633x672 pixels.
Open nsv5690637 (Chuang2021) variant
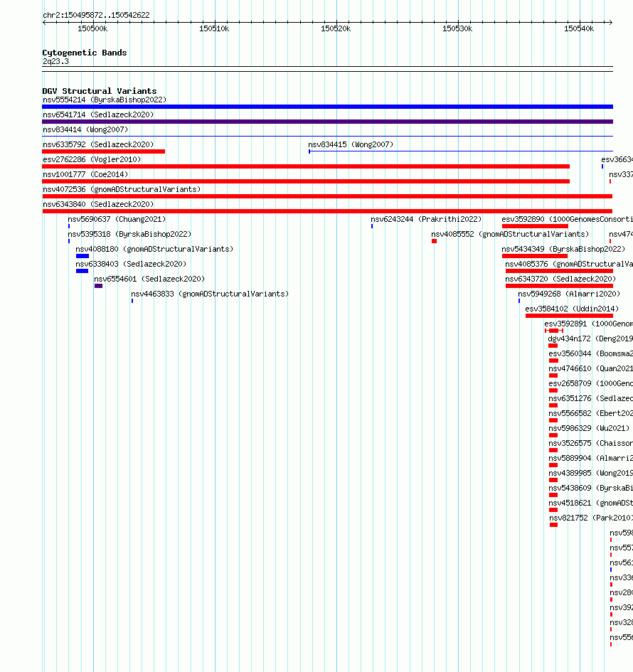point(117,219)
